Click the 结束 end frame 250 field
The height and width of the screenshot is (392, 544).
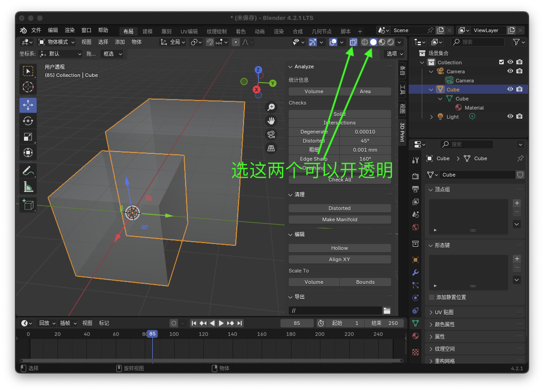[385, 323]
